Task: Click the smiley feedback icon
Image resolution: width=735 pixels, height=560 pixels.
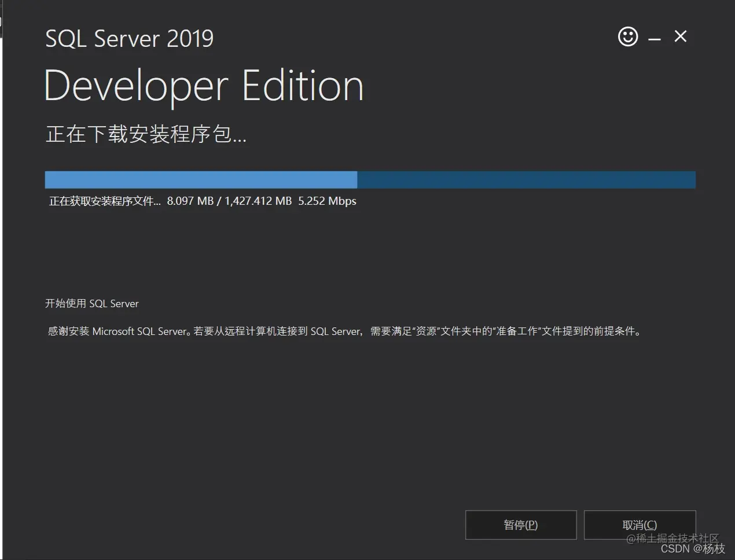Action: point(628,36)
